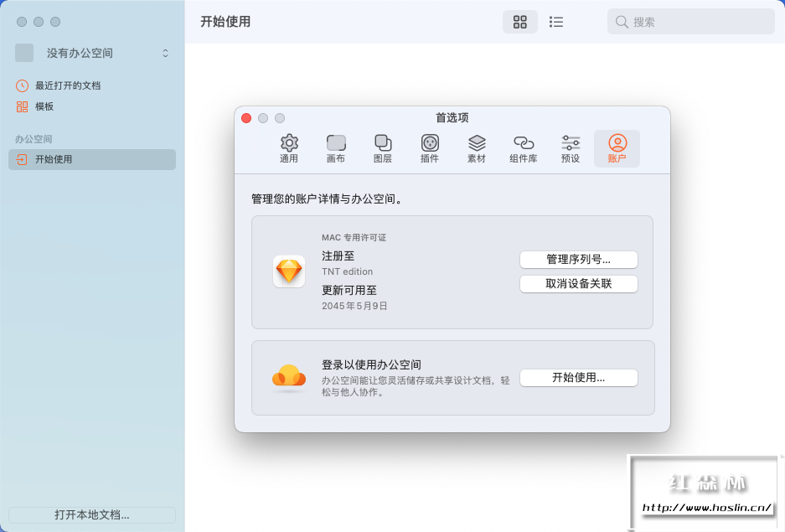Click the TNT edition license text
785x532 pixels.
(348, 271)
